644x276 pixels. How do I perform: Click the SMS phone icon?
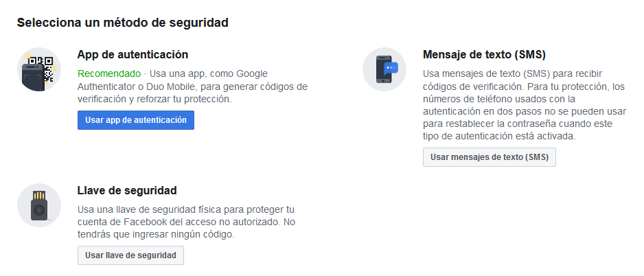click(x=384, y=70)
